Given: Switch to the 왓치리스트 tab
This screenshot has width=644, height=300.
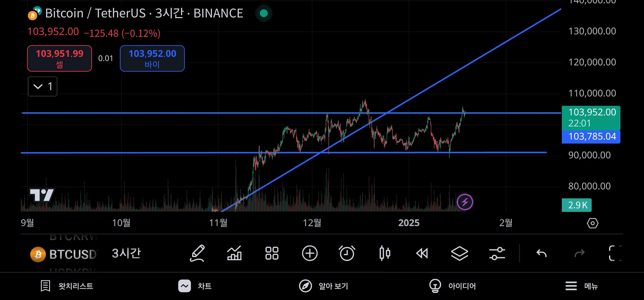Looking at the screenshot, I should pyautogui.click(x=67, y=286).
